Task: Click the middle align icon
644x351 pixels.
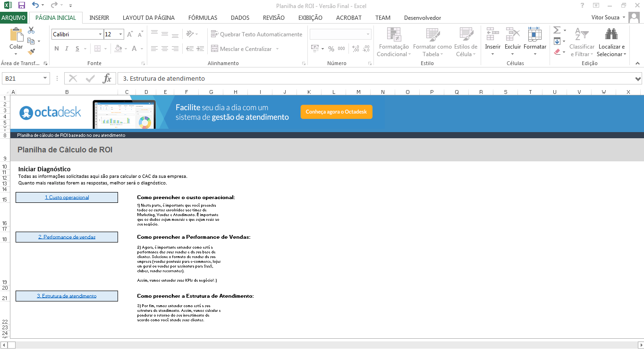Action: (165, 34)
